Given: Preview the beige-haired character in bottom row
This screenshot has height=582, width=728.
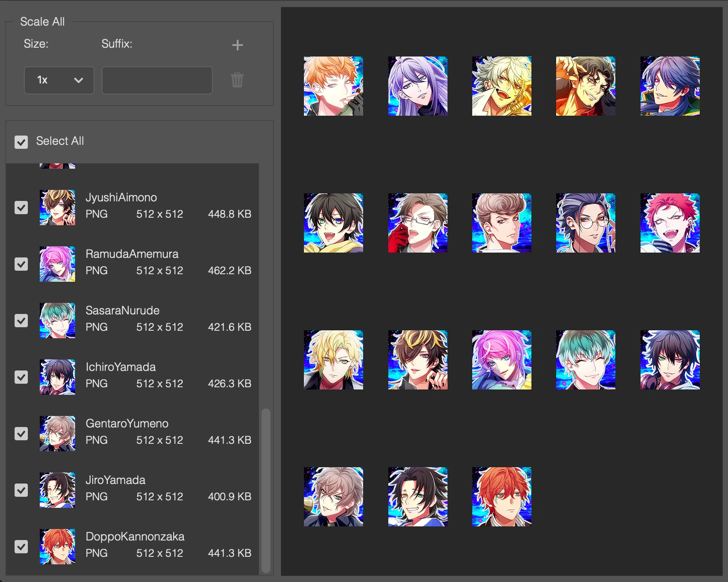Looking at the screenshot, I should coord(334,497).
